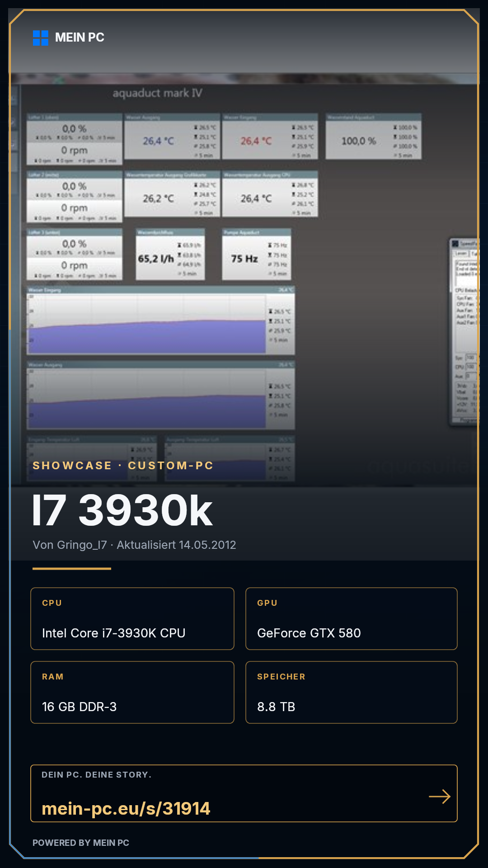Viewport: 488px width, 868px height.
Task: Select the 'I7 3930k' build title
Action: click(122, 511)
